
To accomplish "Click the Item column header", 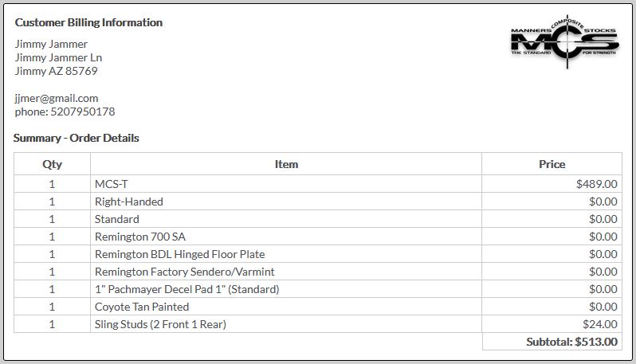I will tap(286, 164).
